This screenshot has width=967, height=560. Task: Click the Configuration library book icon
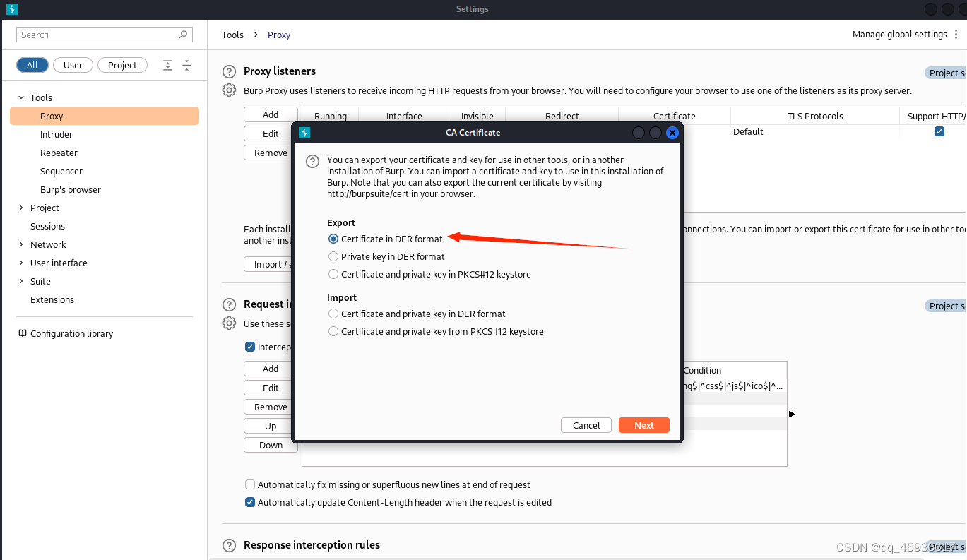pos(23,333)
